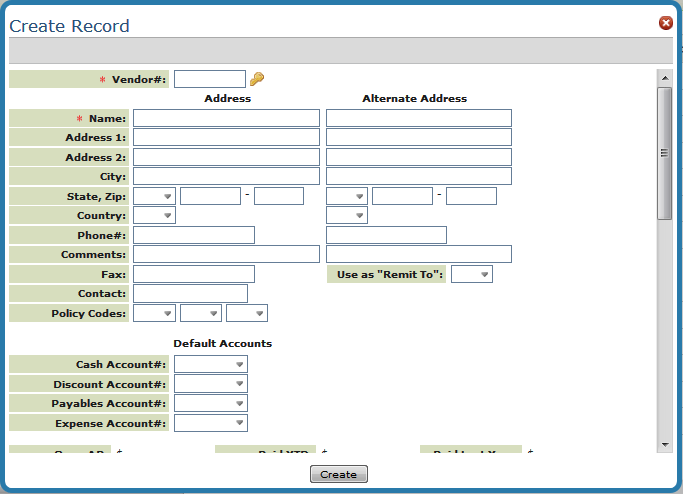The height and width of the screenshot is (494, 683).
Task: Click the scrollbar down arrow
Action: tap(664, 443)
